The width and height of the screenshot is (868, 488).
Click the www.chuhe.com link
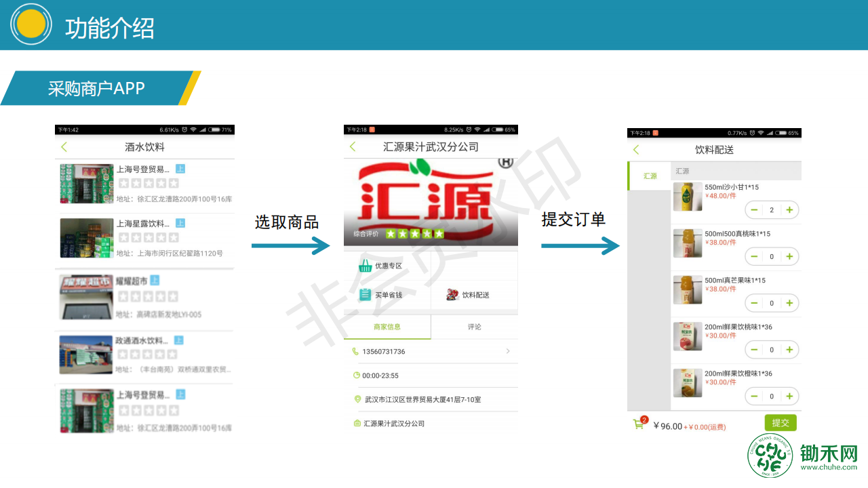[829, 467]
